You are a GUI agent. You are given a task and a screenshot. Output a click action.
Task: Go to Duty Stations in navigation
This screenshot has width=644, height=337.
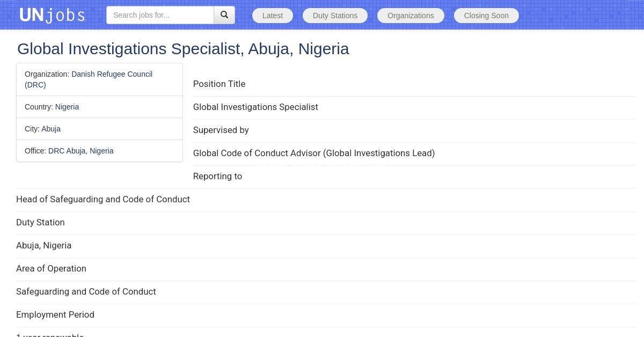[335, 16]
